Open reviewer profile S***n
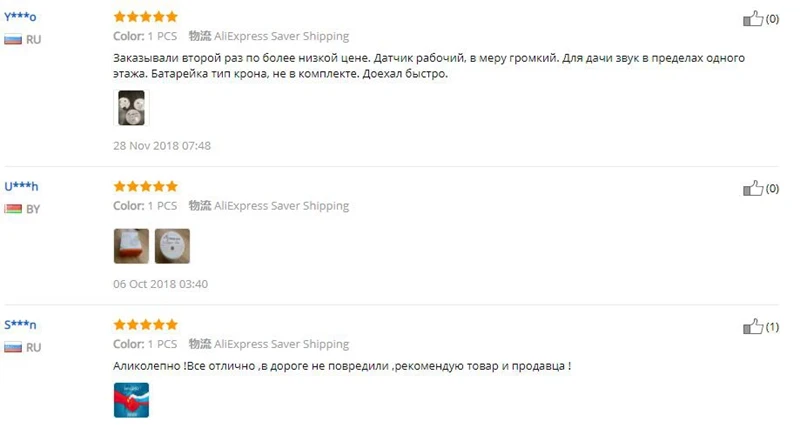The image size is (800, 428). pos(20,325)
